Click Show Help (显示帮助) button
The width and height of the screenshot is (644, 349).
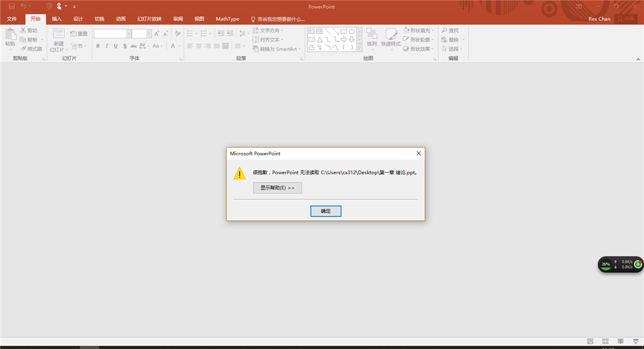coord(277,187)
